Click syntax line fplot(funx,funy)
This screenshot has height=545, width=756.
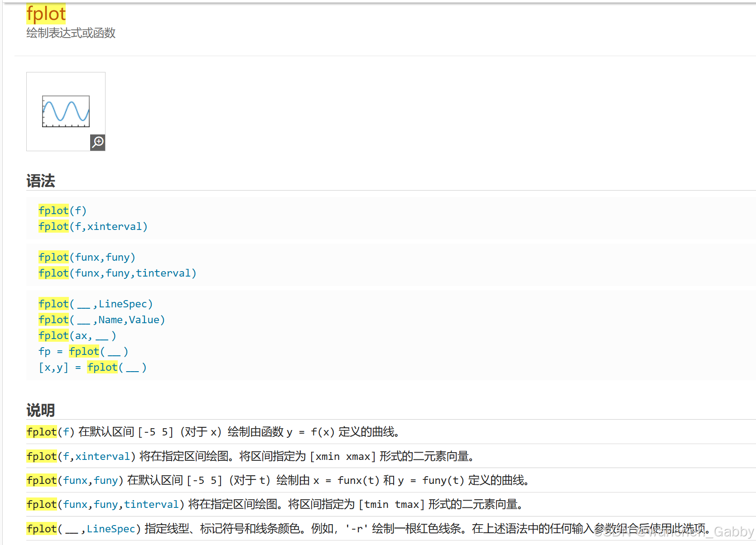pyautogui.click(x=87, y=257)
